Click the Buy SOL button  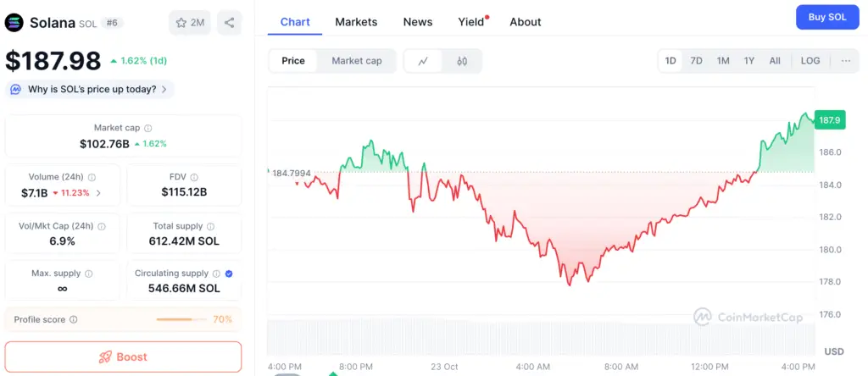(827, 17)
